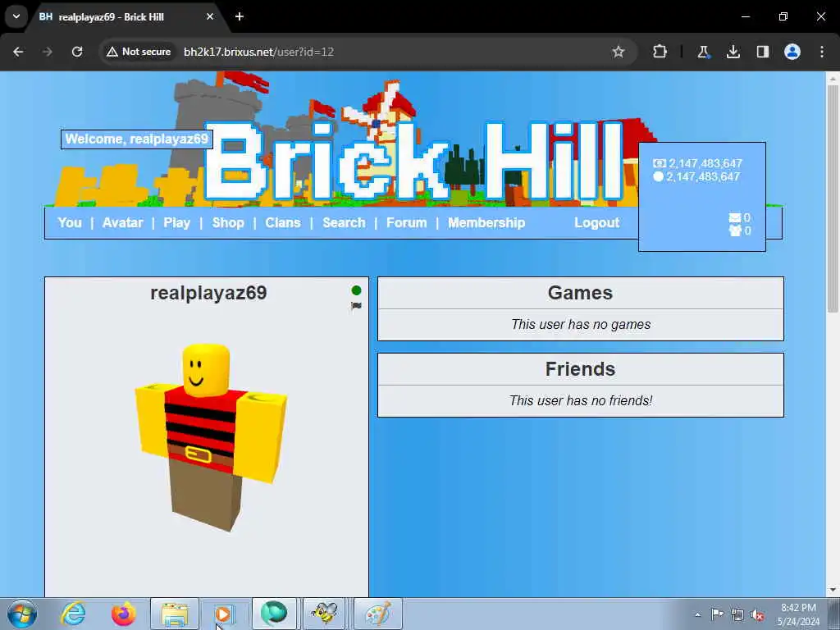Launch Firefox from the taskbar
The image size is (840, 630).
[x=124, y=614]
